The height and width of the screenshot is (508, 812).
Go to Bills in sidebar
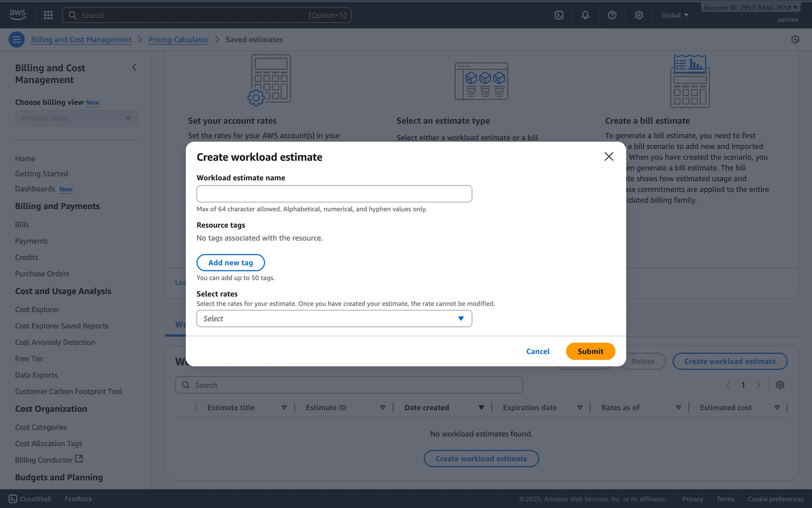(22, 224)
